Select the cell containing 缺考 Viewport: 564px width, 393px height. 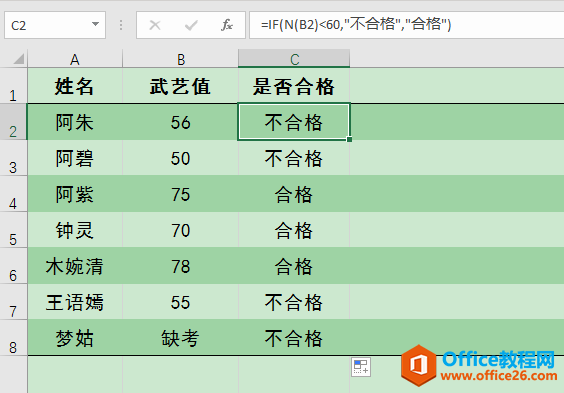pos(181,338)
